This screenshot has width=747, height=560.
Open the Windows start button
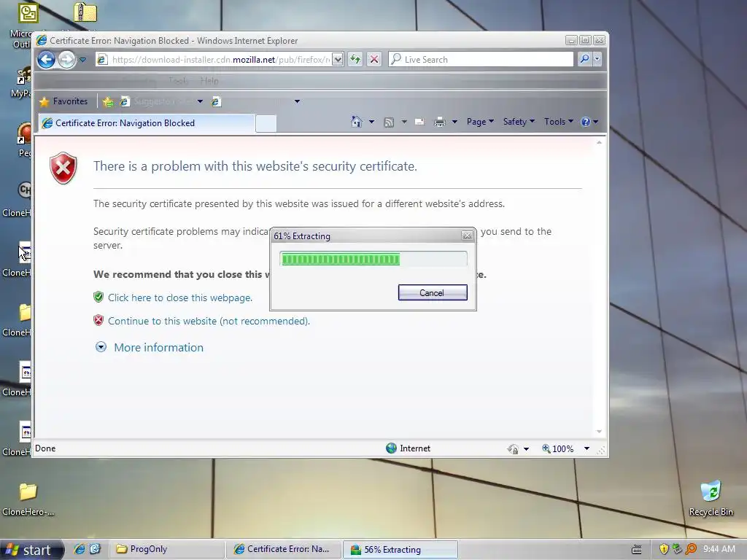pyautogui.click(x=31, y=550)
